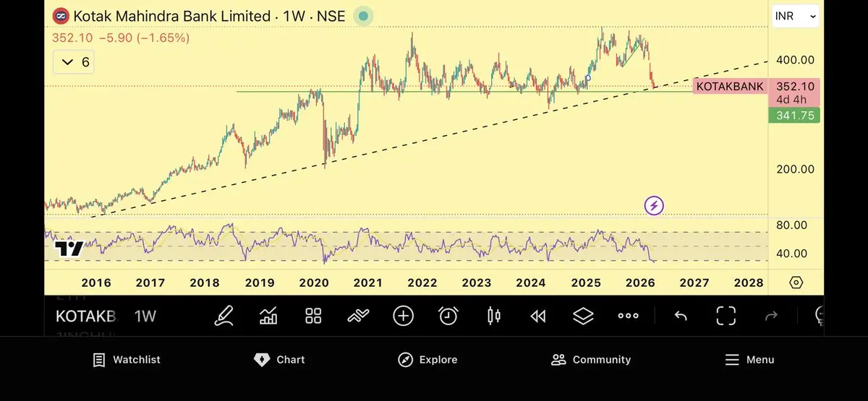Open chart settings hexagon icon
The width and height of the screenshot is (868, 401).
coord(796,283)
